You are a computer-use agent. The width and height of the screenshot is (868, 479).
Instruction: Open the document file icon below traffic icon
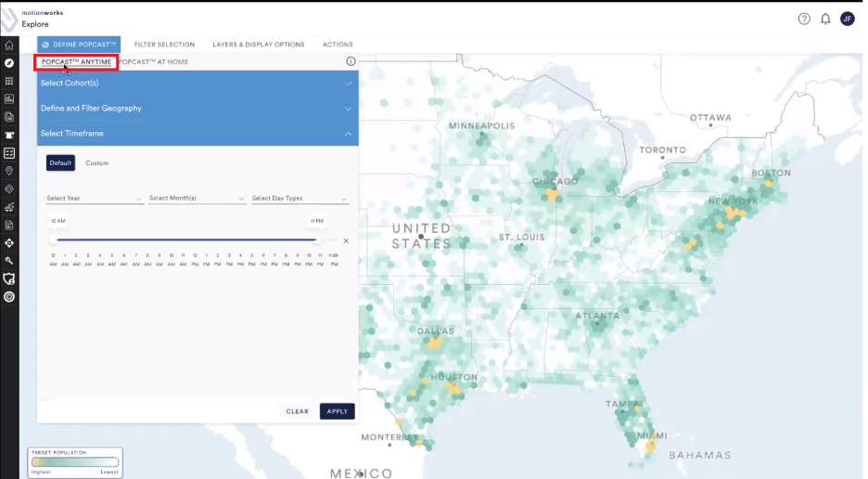click(9, 225)
